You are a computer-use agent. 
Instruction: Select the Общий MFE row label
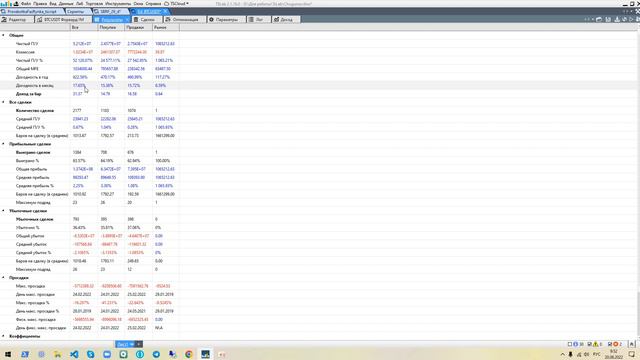coord(26,69)
